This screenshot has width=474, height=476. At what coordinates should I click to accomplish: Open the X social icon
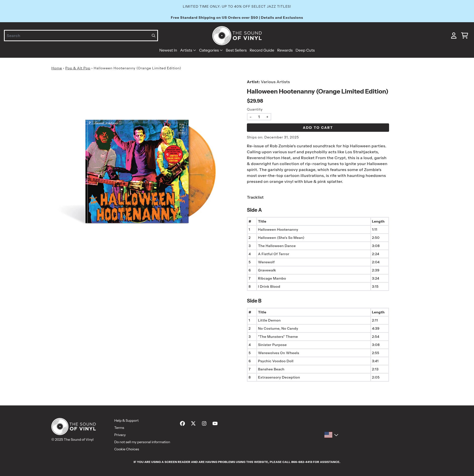click(x=193, y=423)
